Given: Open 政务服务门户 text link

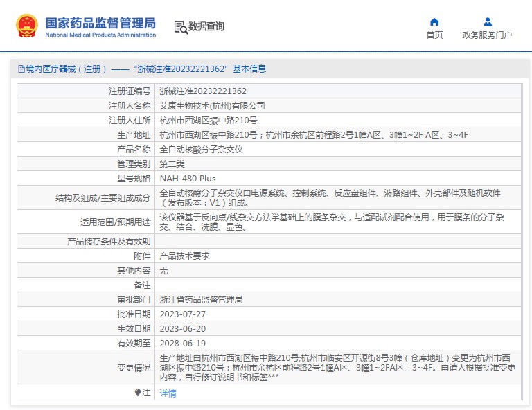Looking at the screenshot, I should pyautogui.click(x=487, y=35).
